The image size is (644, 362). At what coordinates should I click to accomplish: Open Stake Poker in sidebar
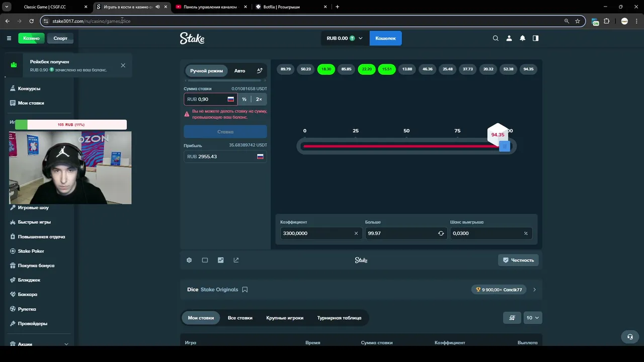[31, 251]
